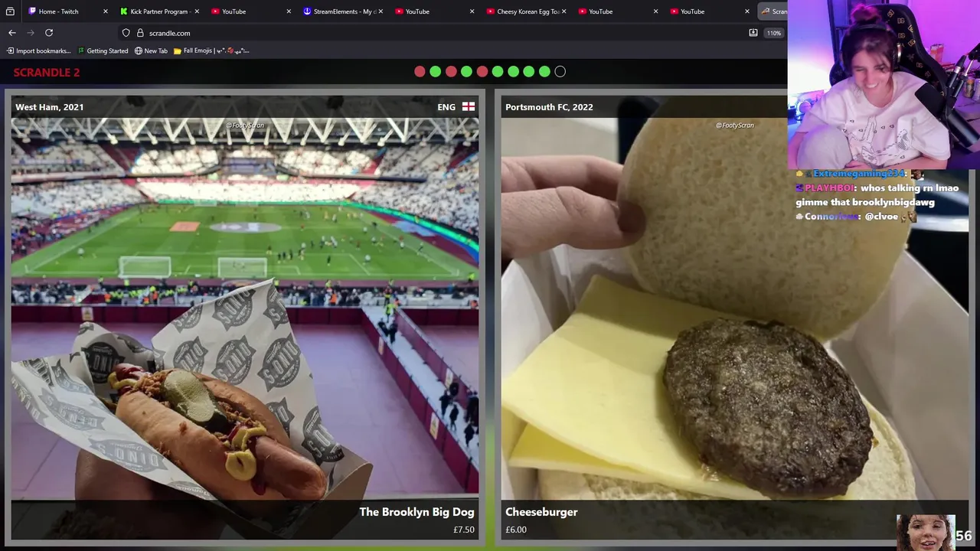Click PLAYHBOI's username in the chat overlay
The height and width of the screenshot is (551, 980).
(829, 187)
